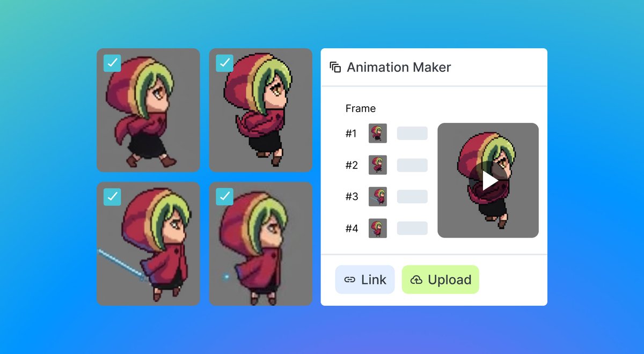Uncheck the blue-spark sprite checkbox

tap(224, 197)
